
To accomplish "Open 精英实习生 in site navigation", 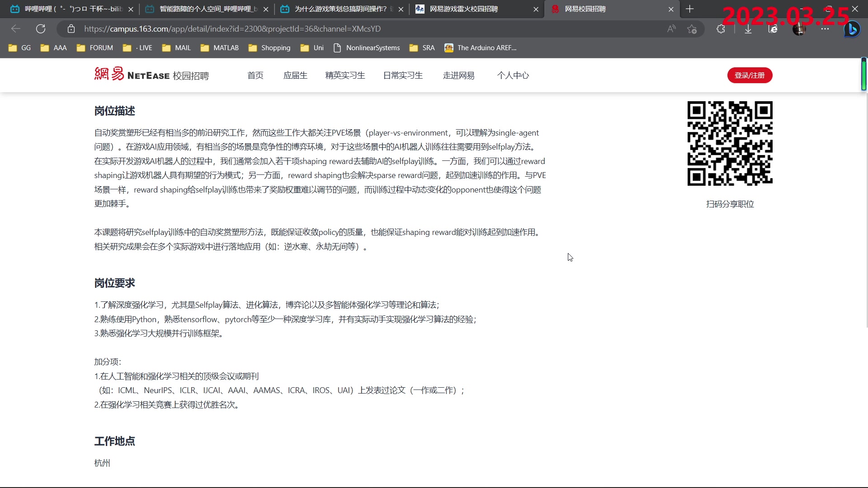I will click(x=345, y=75).
